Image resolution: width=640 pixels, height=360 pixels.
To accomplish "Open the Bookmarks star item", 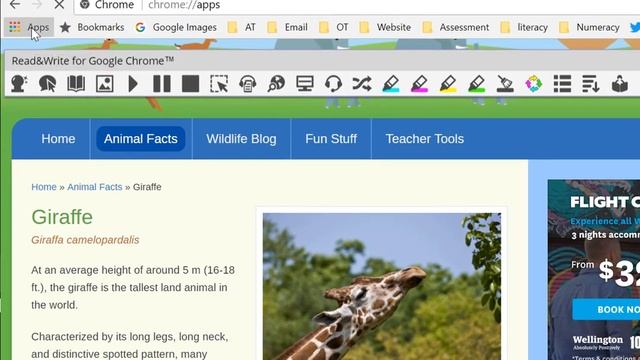I will click(x=92, y=27).
